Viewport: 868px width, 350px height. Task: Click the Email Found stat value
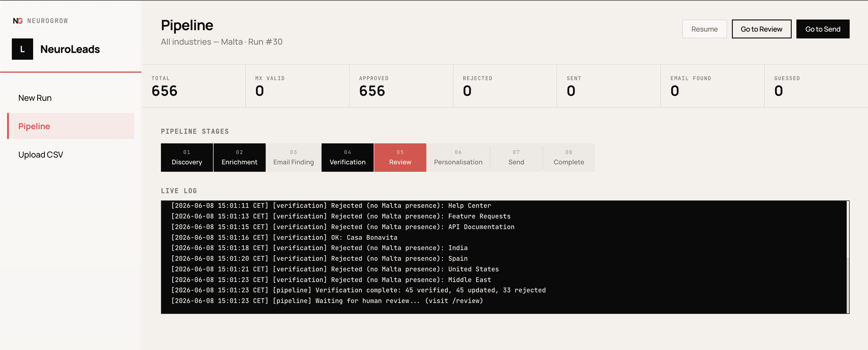[675, 91]
